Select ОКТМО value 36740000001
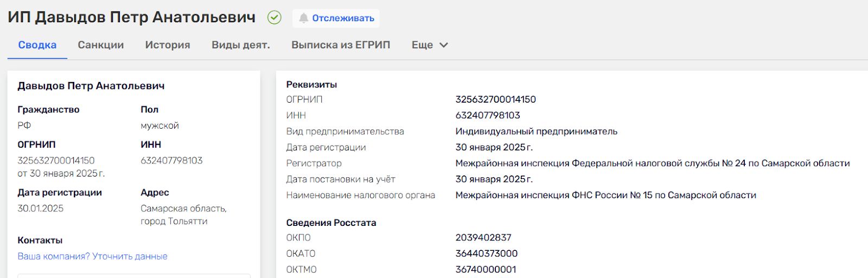Viewport: 868px width, 278px height. coord(486,269)
